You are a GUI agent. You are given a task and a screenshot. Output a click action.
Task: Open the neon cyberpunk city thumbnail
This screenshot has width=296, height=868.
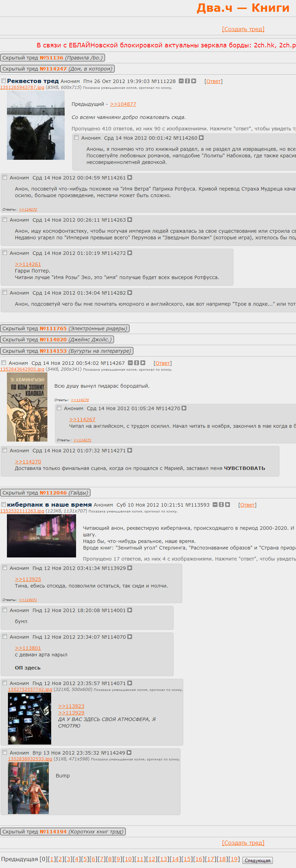(41, 536)
